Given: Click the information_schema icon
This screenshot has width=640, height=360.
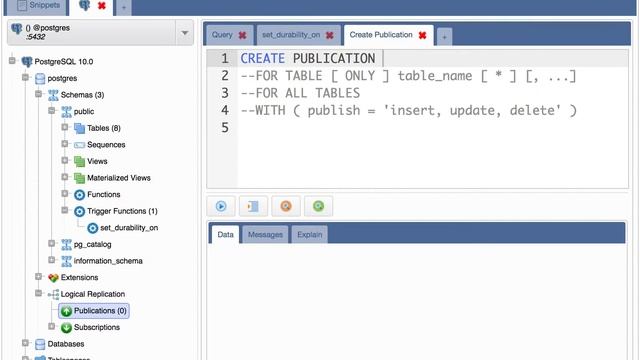Looking at the screenshot, I should point(66,261).
